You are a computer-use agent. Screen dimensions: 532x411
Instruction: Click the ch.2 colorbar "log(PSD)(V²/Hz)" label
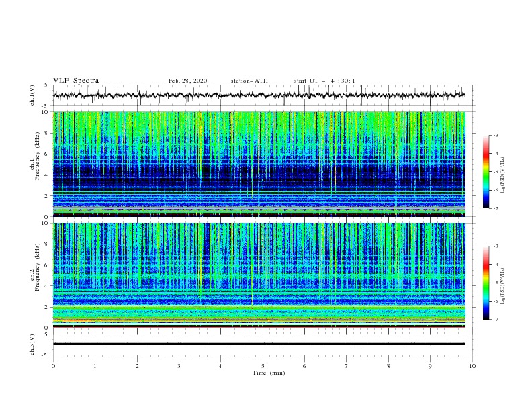502,285
